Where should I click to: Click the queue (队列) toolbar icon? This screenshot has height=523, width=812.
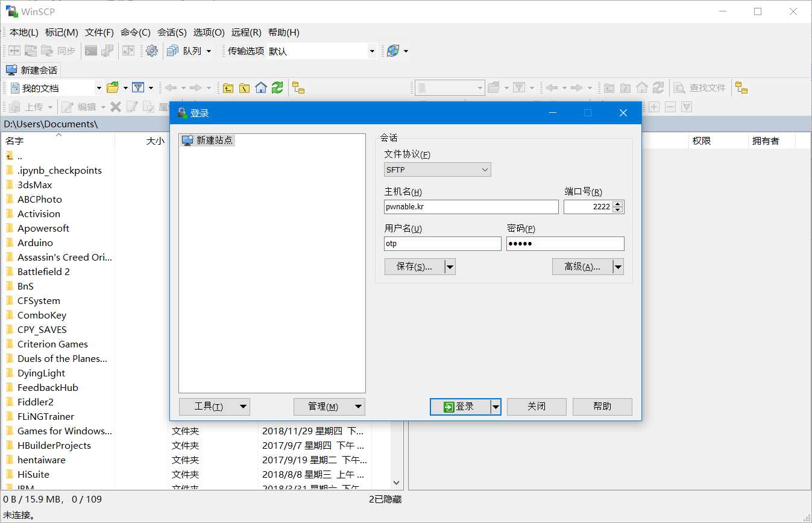click(x=173, y=51)
